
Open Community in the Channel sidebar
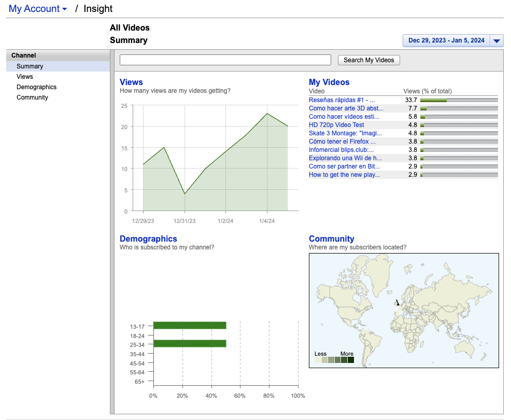pyautogui.click(x=32, y=97)
